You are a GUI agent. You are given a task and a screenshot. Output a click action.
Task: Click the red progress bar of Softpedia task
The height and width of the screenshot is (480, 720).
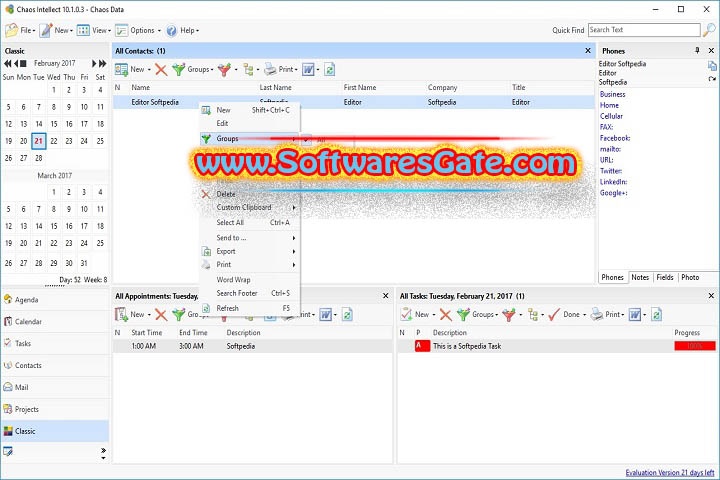click(x=695, y=346)
